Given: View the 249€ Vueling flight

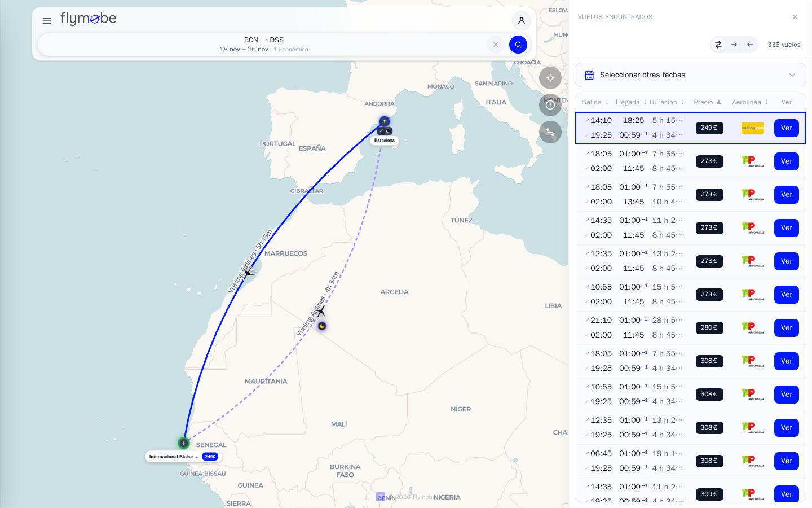Looking at the screenshot, I should pos(787,128).
